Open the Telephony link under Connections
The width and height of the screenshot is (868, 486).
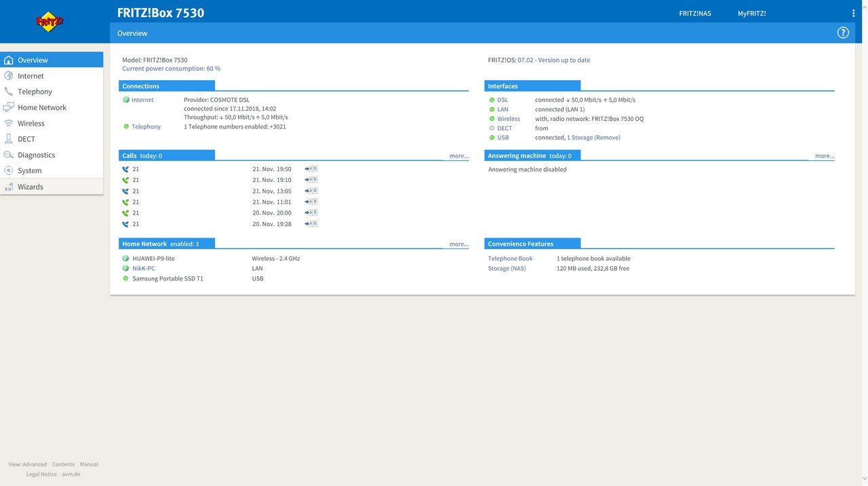click(x=146, y=126)
